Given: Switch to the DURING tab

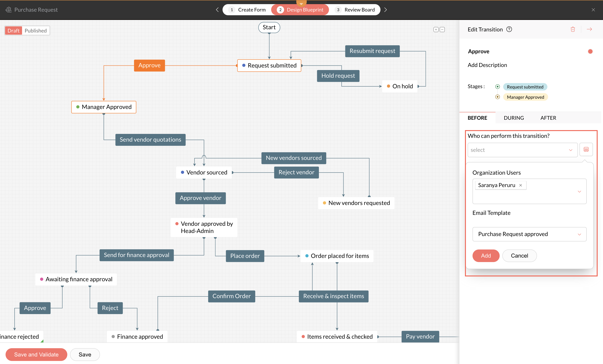Looking at the screenshot, I should click(x=514, y=118).
